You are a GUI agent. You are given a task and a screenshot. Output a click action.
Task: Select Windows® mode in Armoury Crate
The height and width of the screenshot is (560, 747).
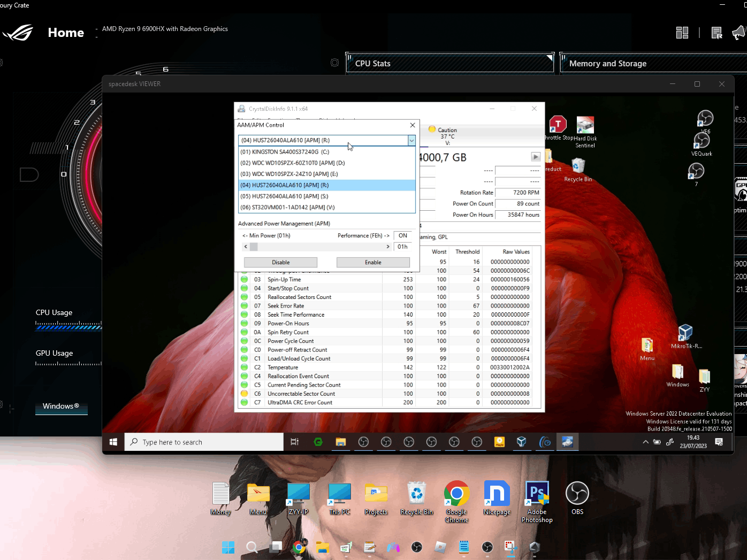(x=61, y=406)
